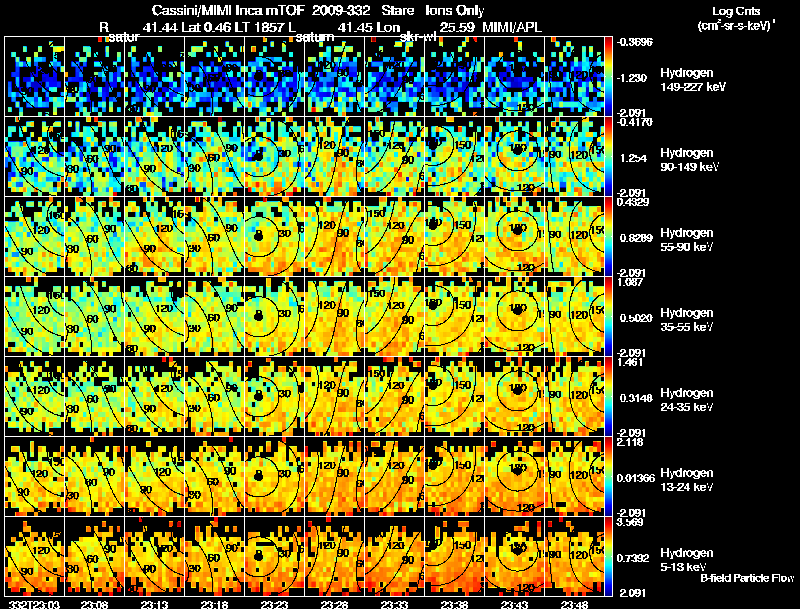Screen dimensions: 800x609
Task: Click the '1.461' colorbar value
Action: (x=630, y=362)
